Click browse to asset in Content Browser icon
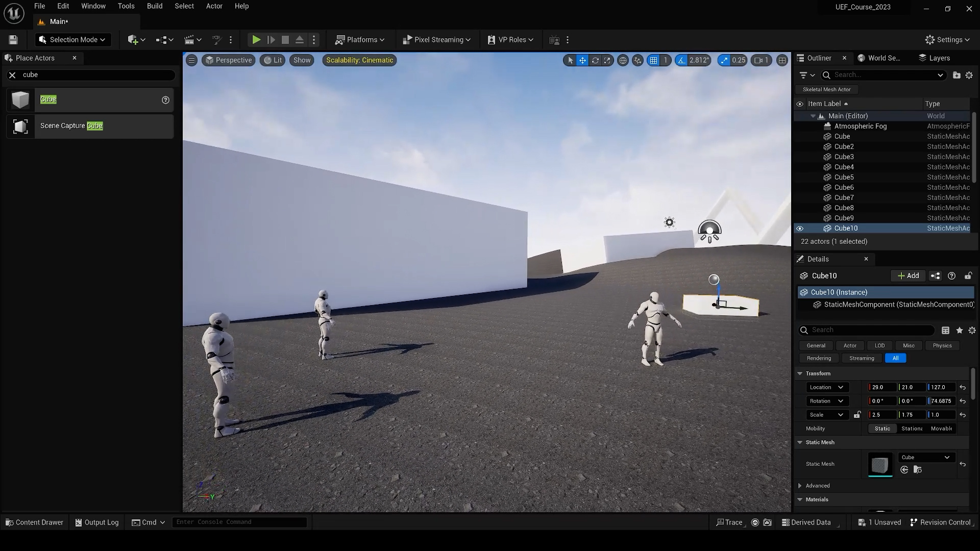Viewport: 980px width, 551px height. pos(918,470)
